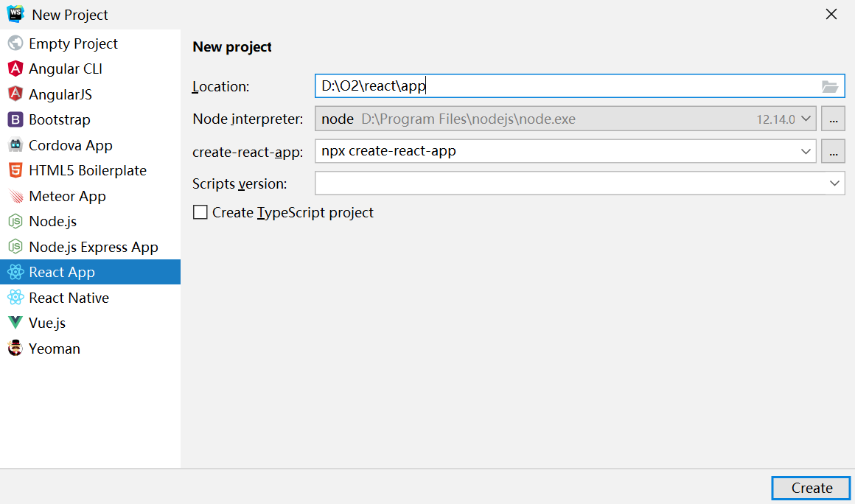This screenshot has height=504, width=855.
Task: Expand the Node interpreter dropdown
Action: pos(806,119)
